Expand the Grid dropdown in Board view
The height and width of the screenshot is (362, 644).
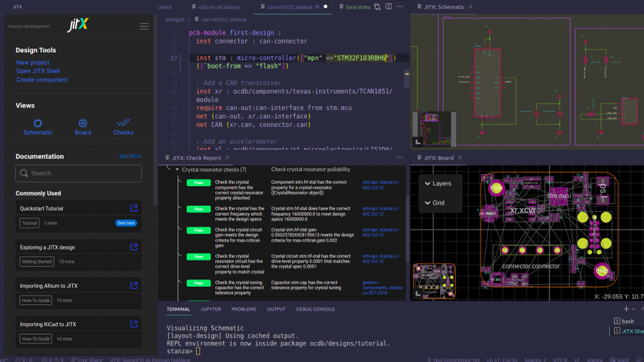pos(434,202)
